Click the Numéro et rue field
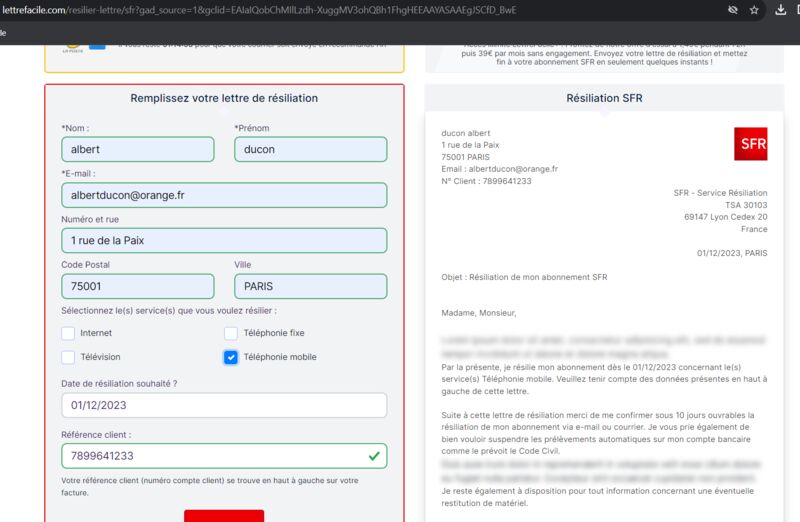The height and width of the screenshot is (522, 800). pyautogui.click(x=224, y=240)
